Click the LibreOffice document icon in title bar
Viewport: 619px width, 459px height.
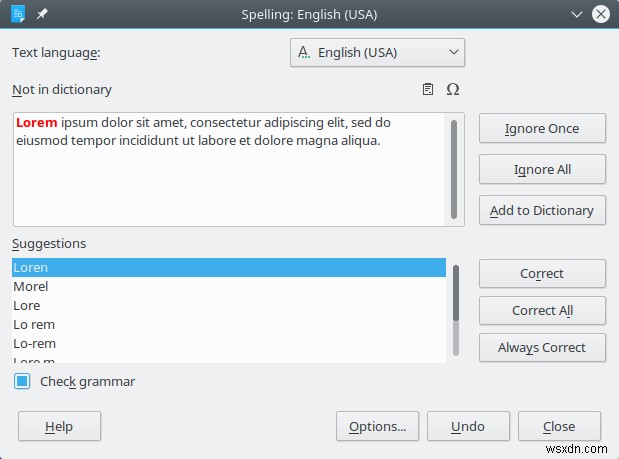(18, 14)
